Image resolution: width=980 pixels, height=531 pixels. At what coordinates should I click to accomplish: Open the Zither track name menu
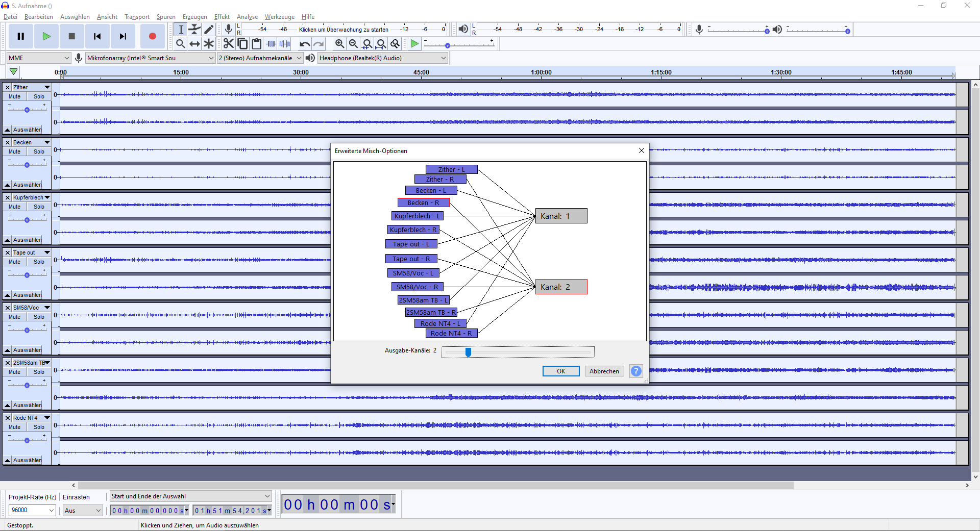pyautogui.click(x=31, y=87)
